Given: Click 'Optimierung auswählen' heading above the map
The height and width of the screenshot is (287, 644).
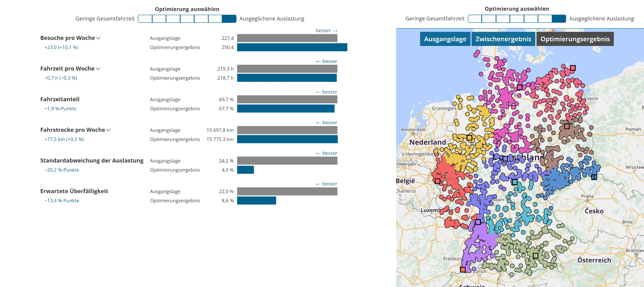Looking at the screenshot, I should pos(517,9).
